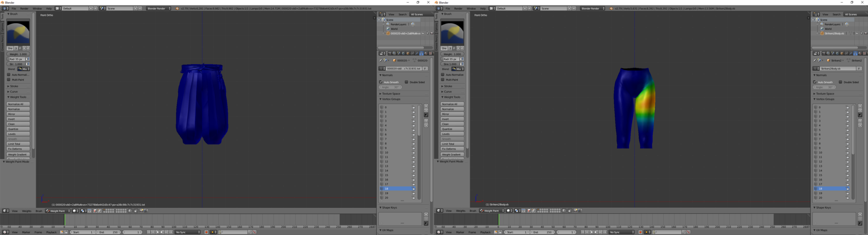Toggle Multi-Paint checkbox in left window
868x235 pixels.
tap(9, 80)
